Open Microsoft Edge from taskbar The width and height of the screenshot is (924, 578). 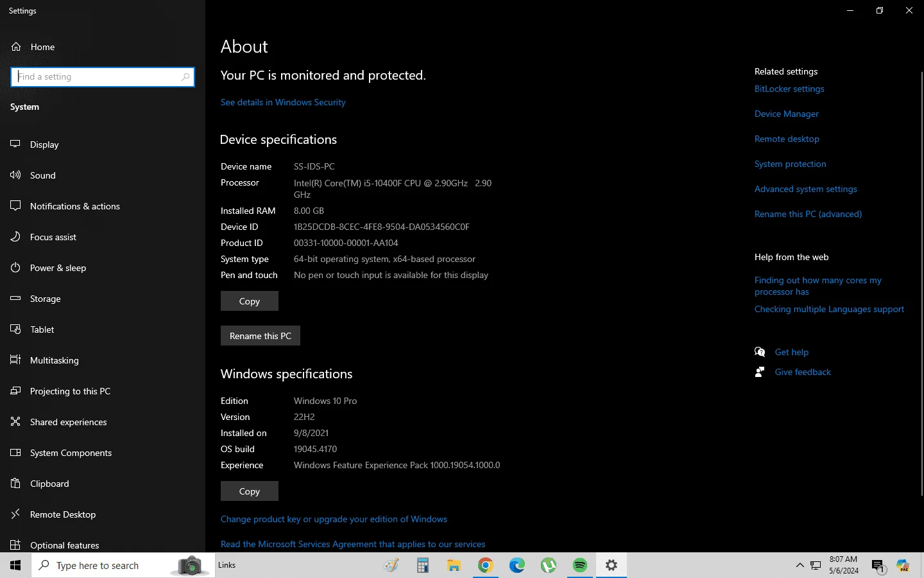[x=517, y=565]
